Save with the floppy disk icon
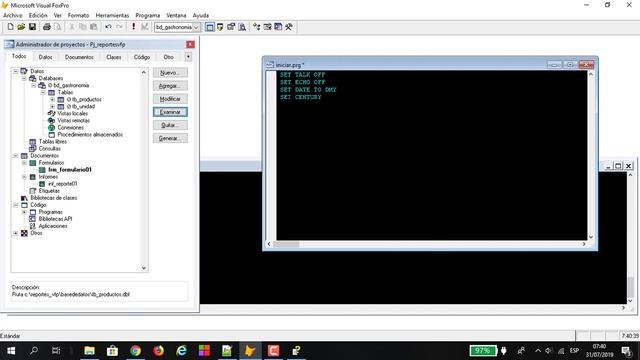 coord(32,27)
